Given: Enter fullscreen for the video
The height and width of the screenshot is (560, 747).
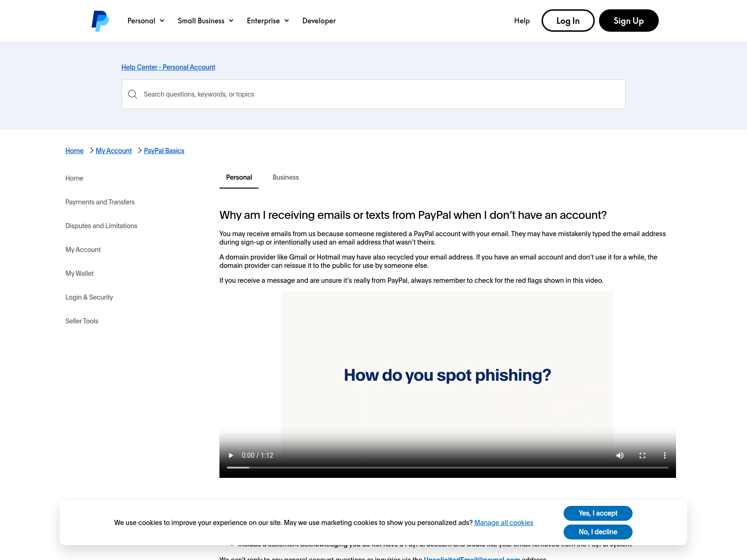Looking at the screenshot, I should pos(642,455).
